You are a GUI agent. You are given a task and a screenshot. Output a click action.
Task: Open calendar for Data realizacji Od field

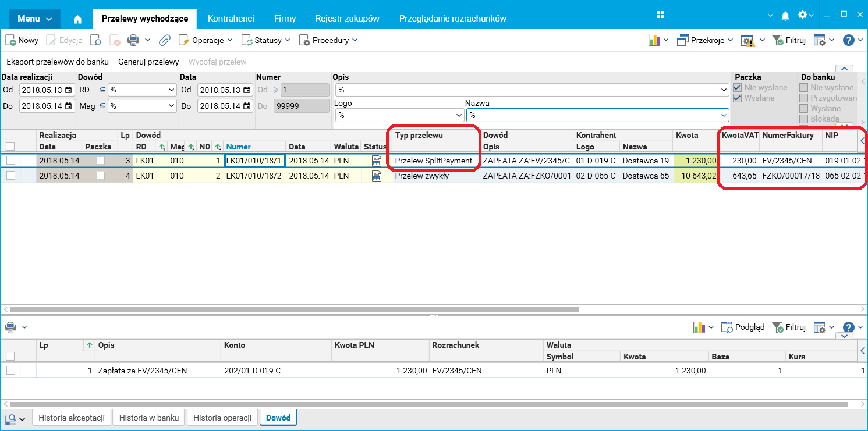click(x=69, y=90)
